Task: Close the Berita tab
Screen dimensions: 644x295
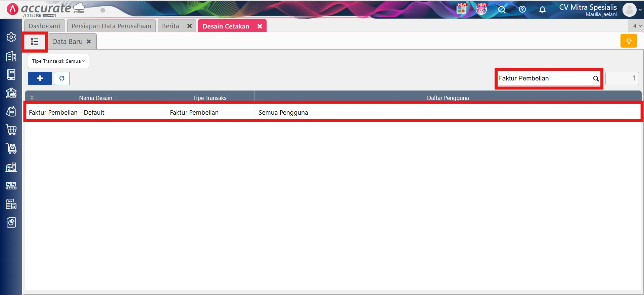Action: coord(189,26)
